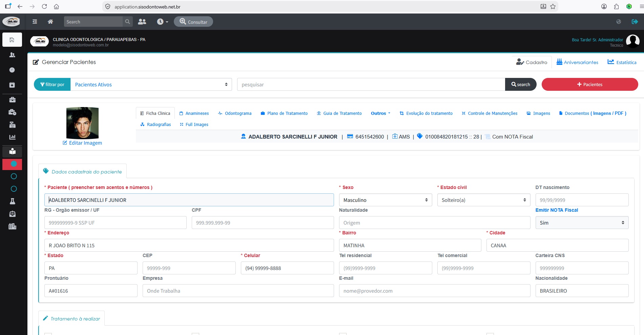Click the logout icon at top right
This screenshot has width=644, height=335.
tap(635, 22)
